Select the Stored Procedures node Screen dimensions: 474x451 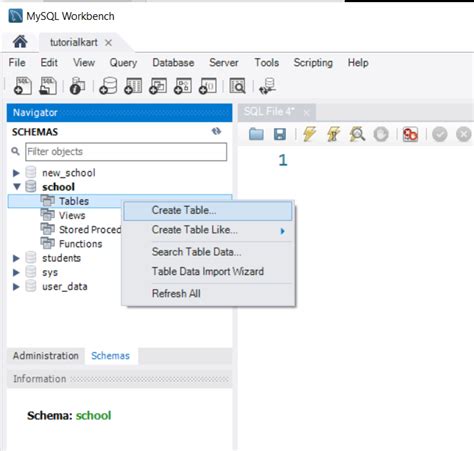tap(90, 229)
